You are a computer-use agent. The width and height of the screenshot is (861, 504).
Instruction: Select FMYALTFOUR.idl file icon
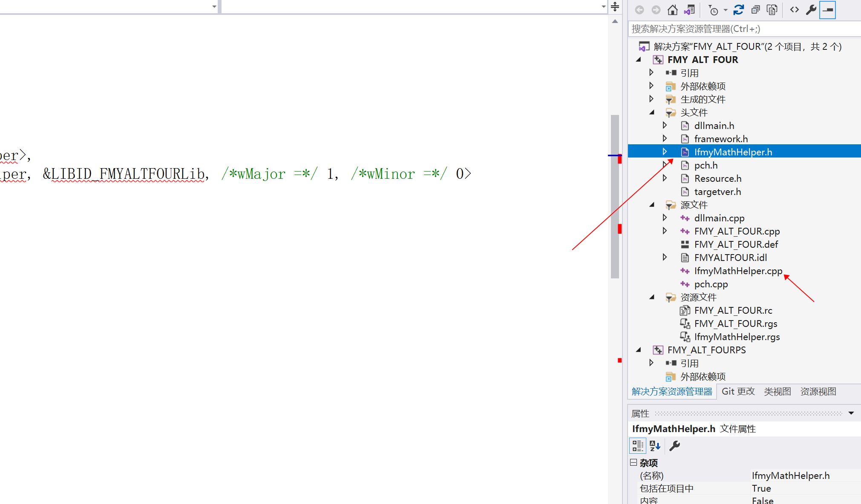(685, 258)
